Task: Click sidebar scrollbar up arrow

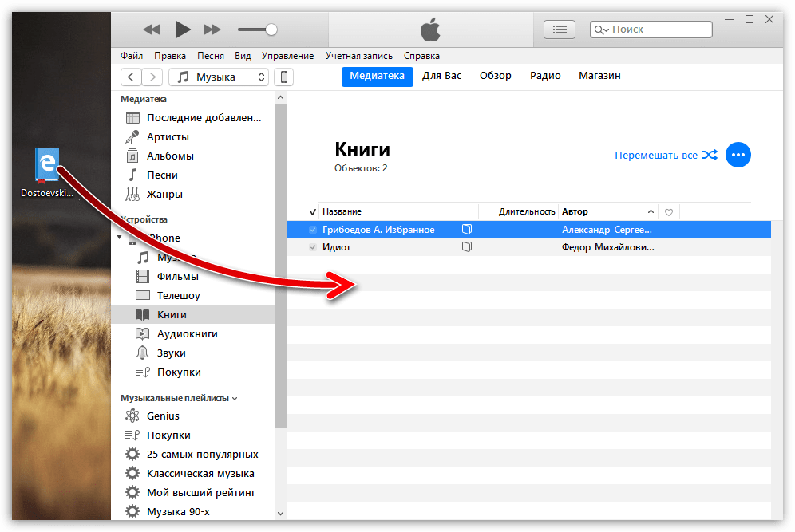Action: [280, 97]
